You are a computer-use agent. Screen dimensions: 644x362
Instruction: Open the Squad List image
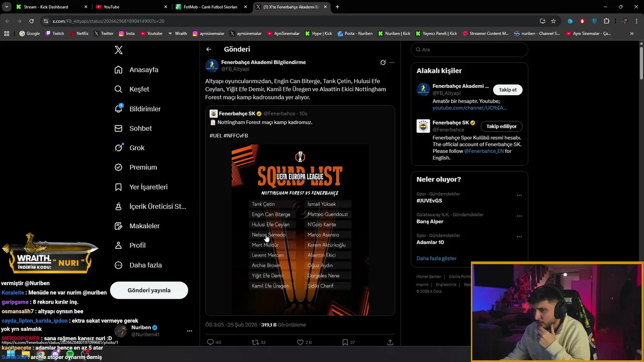[300, 230]
